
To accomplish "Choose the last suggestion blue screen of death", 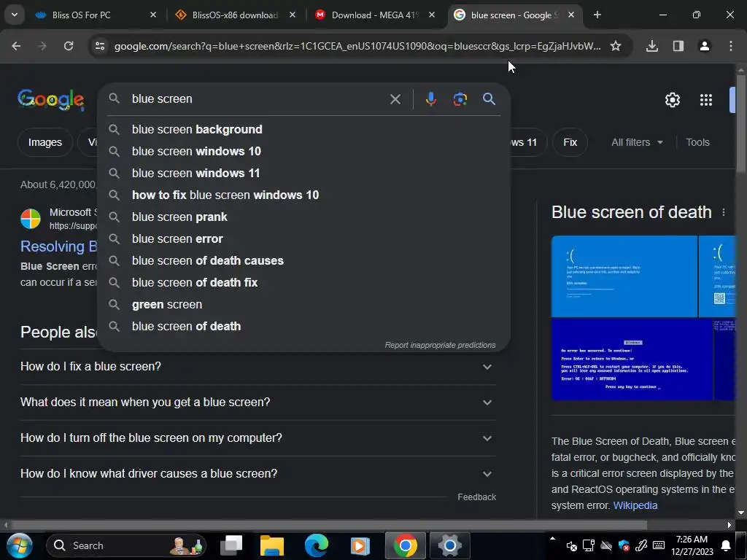I will coord(304,327).
